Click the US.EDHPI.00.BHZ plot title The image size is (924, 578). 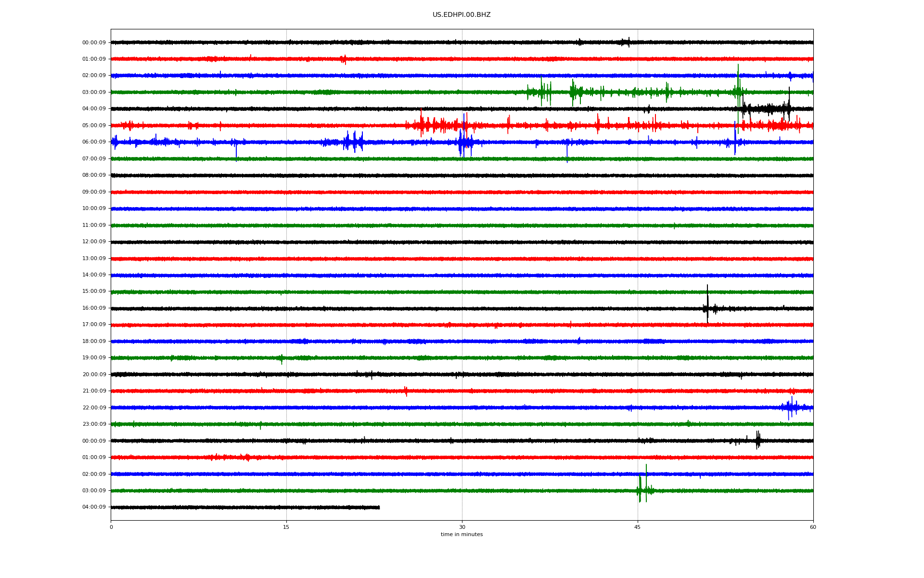click(x=461, y=15)
